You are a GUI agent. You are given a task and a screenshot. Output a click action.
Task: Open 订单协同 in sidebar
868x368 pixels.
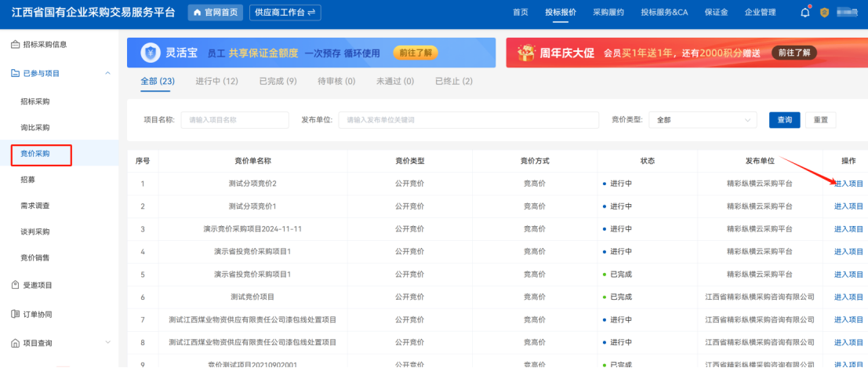38,314
